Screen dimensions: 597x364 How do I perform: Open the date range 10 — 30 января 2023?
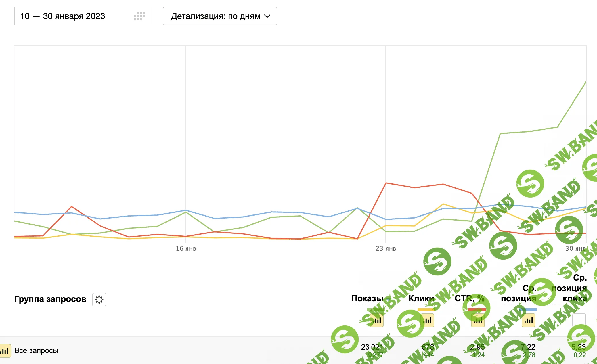(x=63, y=16)
